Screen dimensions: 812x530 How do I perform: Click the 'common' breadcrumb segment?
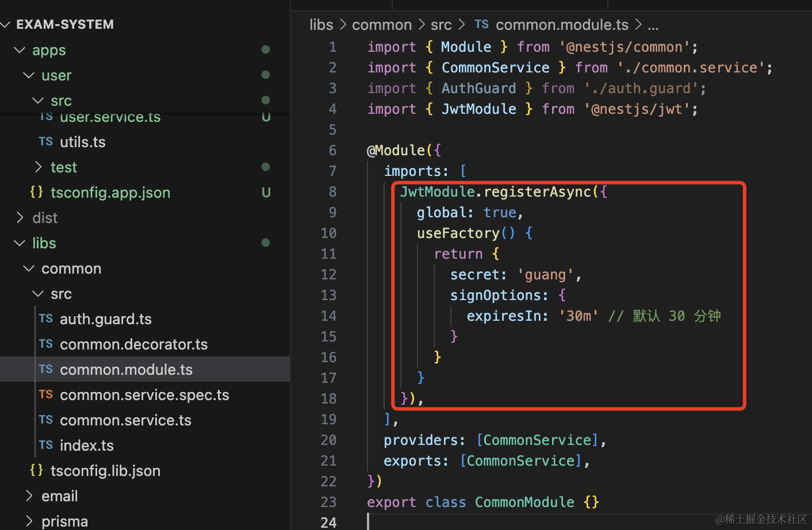(381, 25)
